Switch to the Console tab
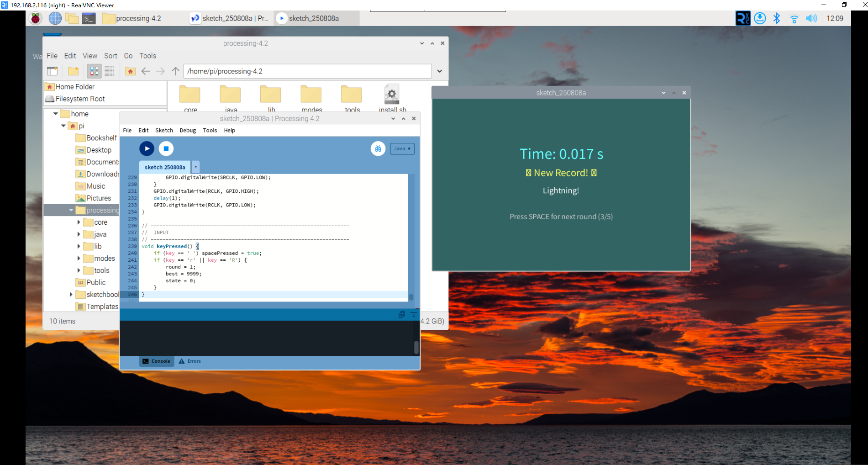 coord(157,361)
